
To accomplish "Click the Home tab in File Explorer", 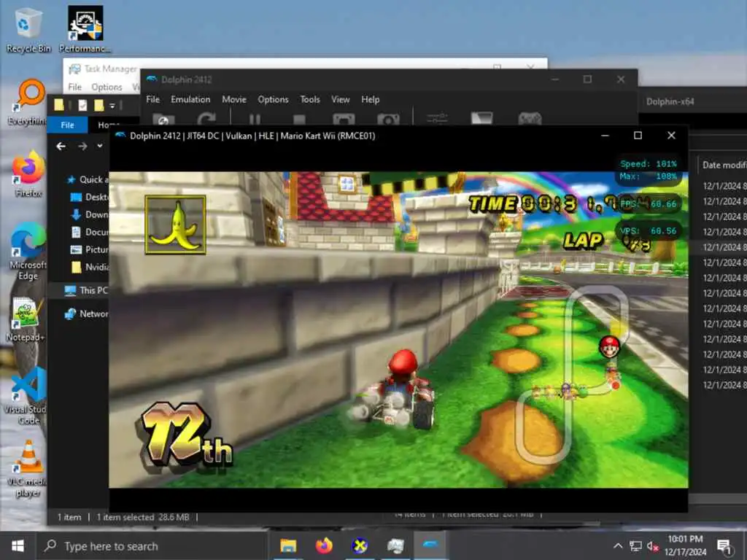I will (x=108, y=125).
